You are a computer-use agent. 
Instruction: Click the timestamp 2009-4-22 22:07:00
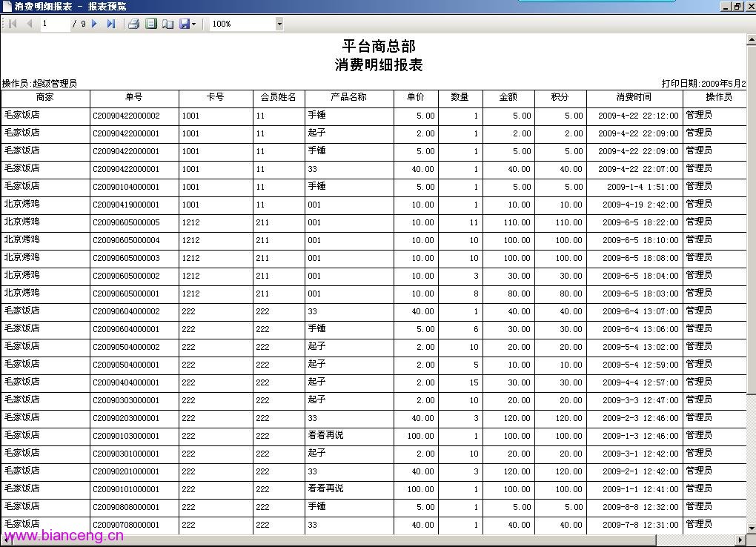click(x=638, y=169)
